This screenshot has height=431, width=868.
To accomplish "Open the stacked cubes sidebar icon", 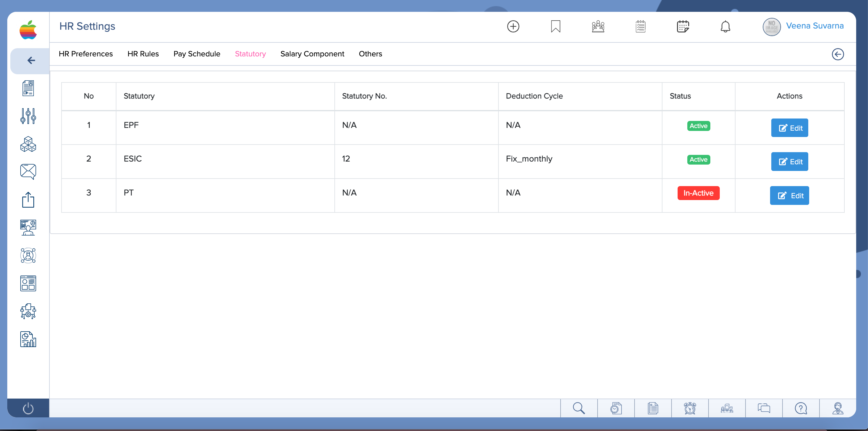I will click(x=28, y=144).
